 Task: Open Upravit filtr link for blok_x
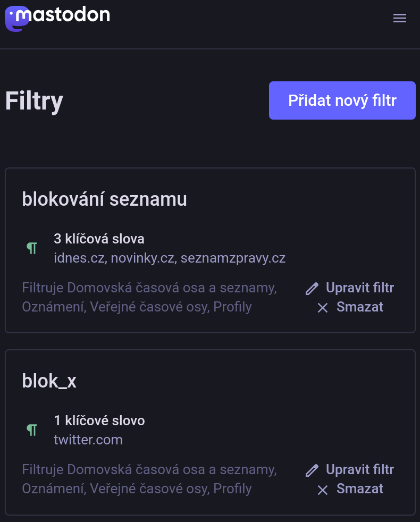(x=359, y=470)
